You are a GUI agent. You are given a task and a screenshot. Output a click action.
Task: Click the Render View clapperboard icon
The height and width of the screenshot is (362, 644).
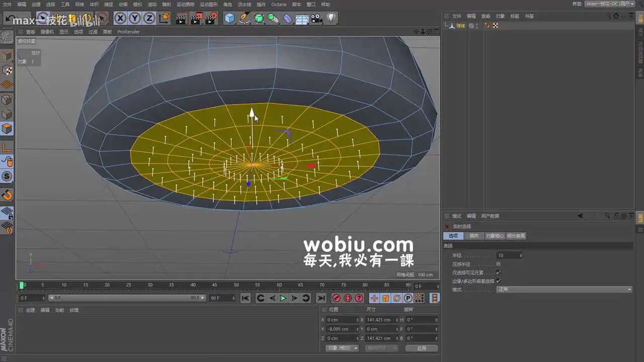pyautogui.click(x=181, y=19)
